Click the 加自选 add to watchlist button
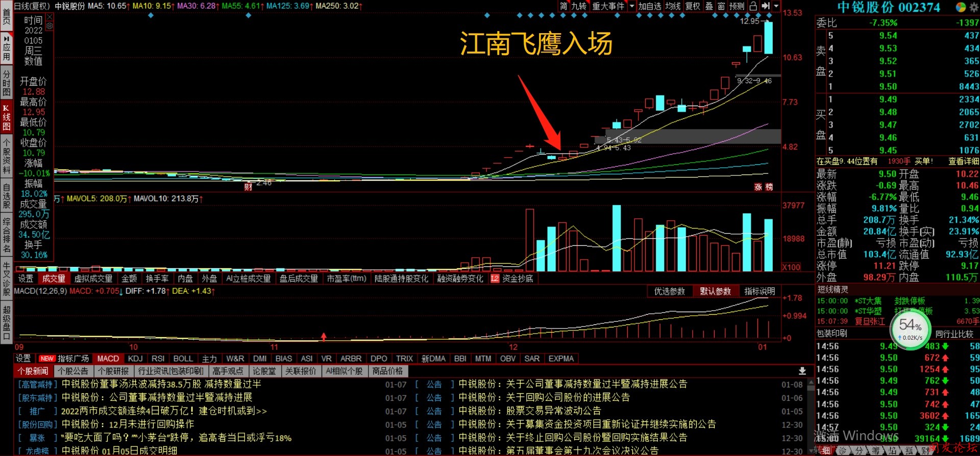This screenshot has height=456, width=980. 649,6
